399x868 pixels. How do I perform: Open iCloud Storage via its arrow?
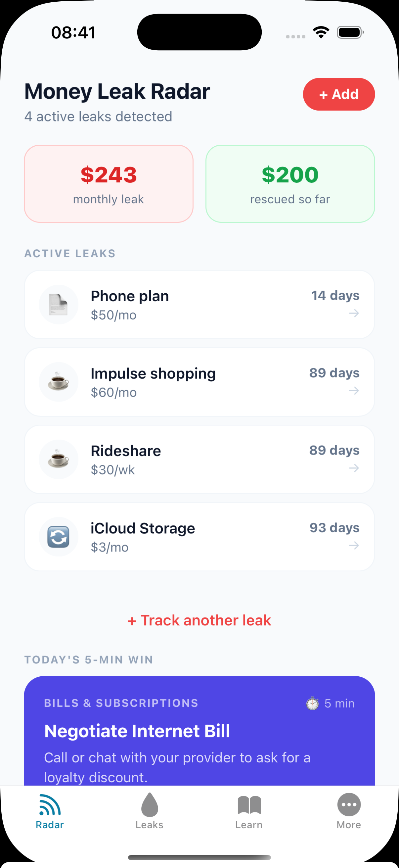(x=354, y=546)
